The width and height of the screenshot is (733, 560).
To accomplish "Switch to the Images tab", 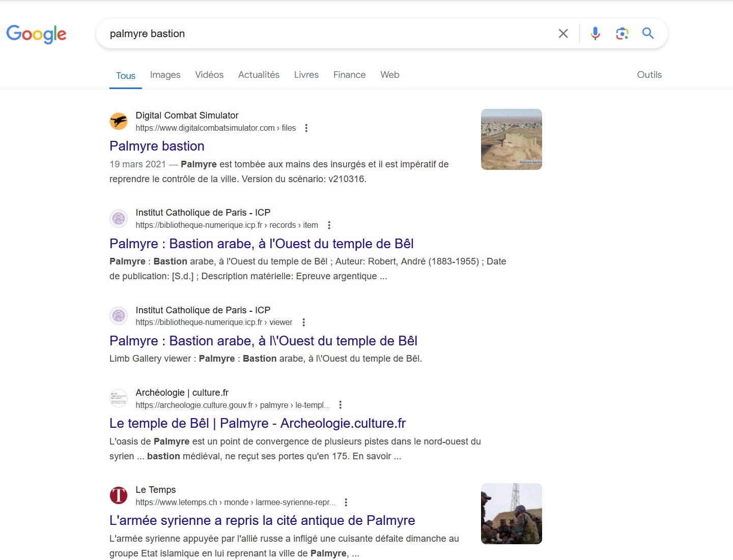I will click(165, 75).
